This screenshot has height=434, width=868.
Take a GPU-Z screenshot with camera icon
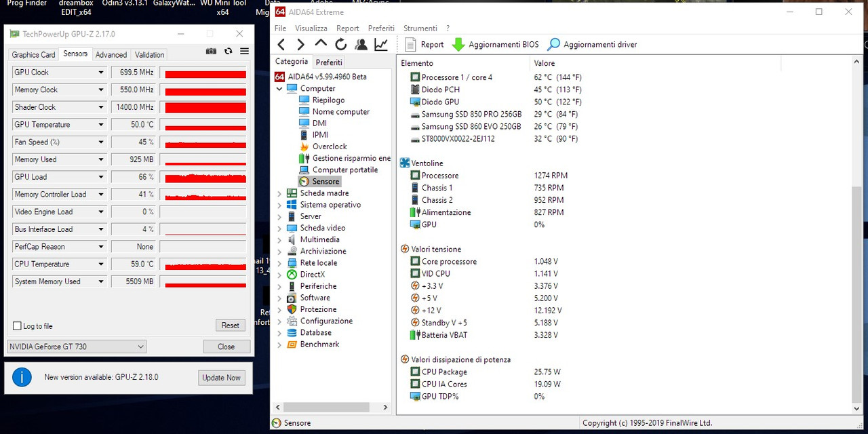coord(212,52)
